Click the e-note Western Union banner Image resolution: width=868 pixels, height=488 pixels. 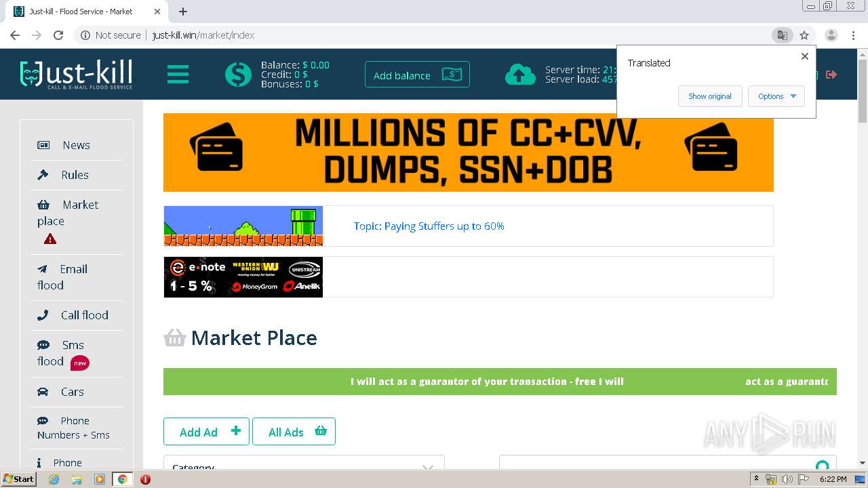243,277
